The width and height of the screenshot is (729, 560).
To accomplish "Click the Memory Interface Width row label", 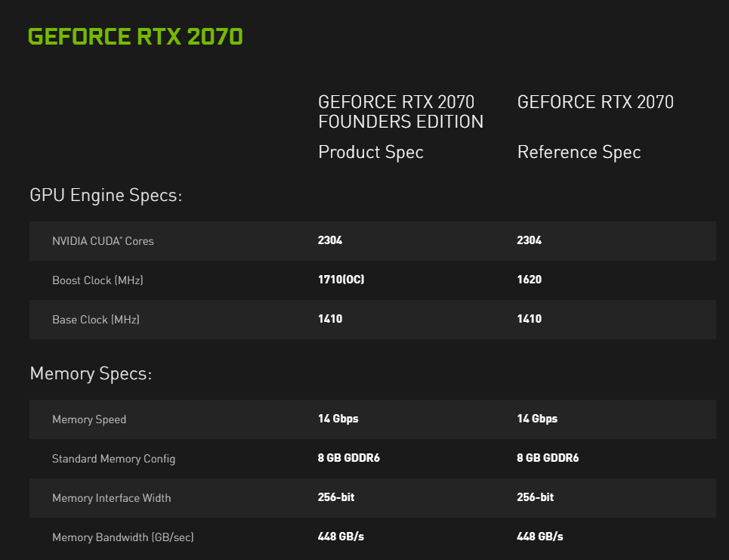I will [x=112, y=498].
